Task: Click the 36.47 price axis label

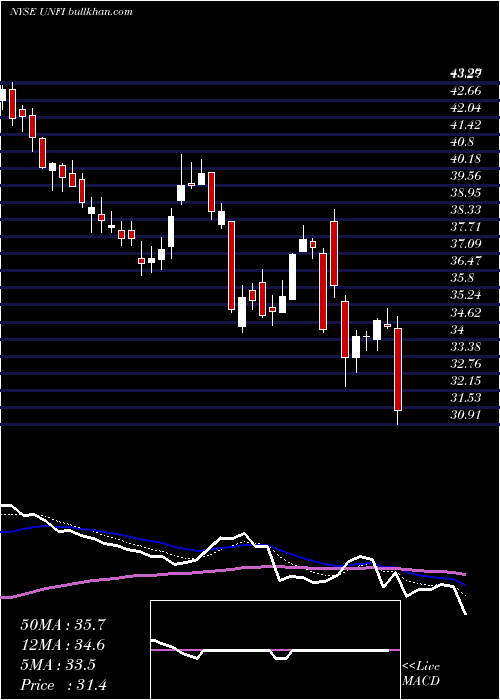Action: 465,261
